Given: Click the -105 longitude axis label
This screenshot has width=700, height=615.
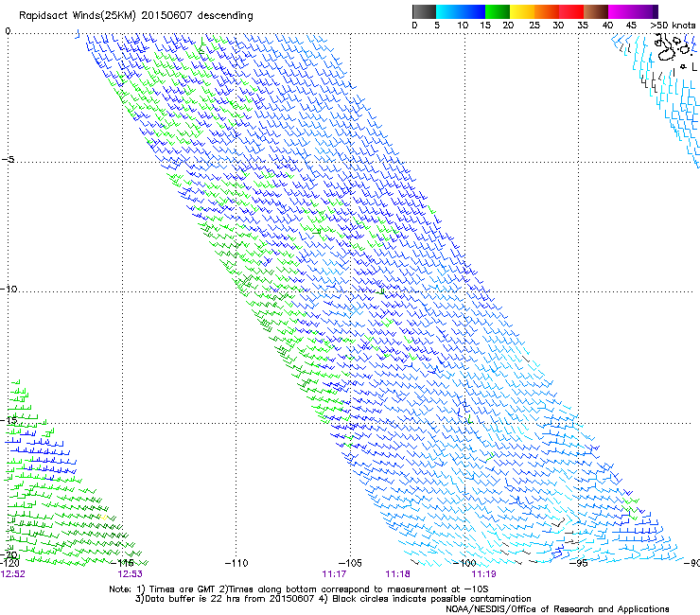Looking at the screenshot, I should point(350,563).
